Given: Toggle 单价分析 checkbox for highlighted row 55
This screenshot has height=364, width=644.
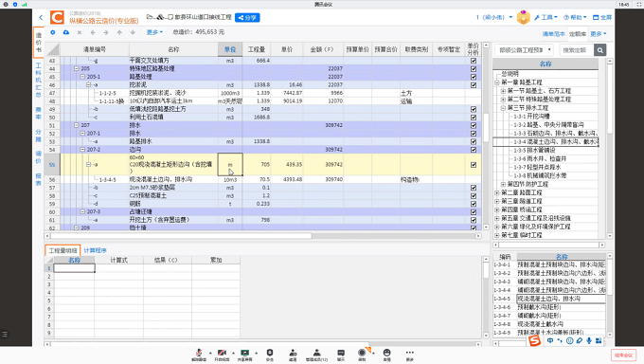Looking at the screenshot, I should point(474,165).
